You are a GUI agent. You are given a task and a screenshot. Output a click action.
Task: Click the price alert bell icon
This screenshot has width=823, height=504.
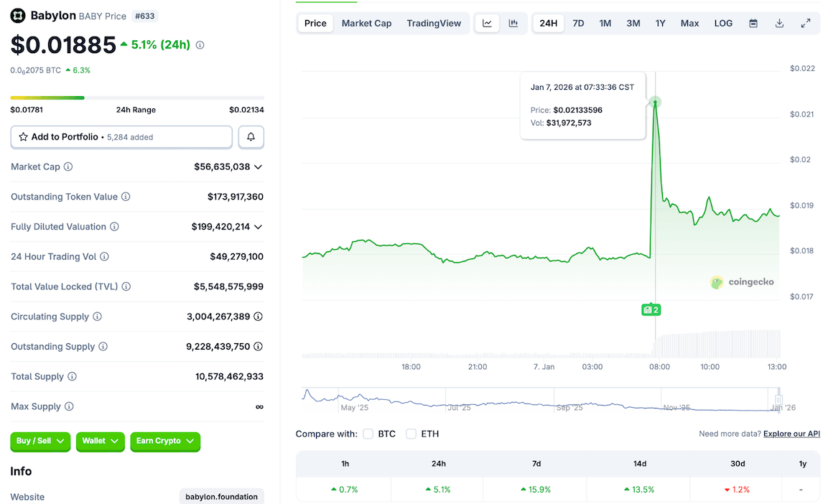pos(251,136)
